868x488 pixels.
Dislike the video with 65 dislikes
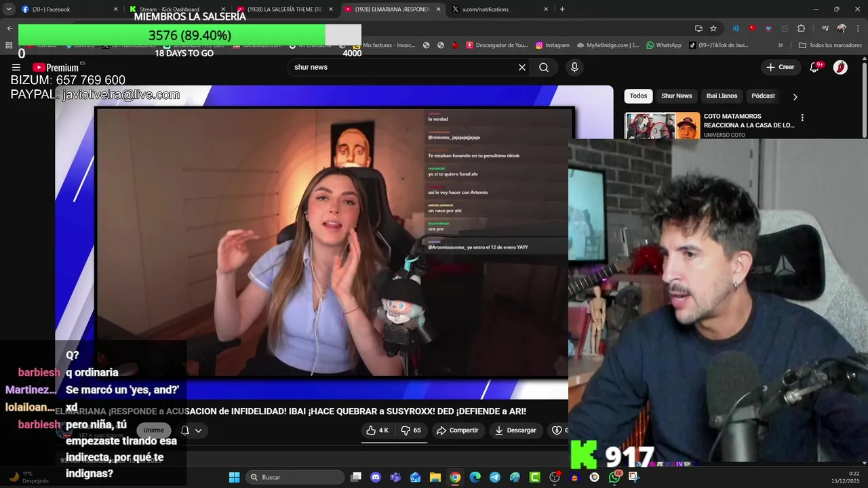[411, 430]
